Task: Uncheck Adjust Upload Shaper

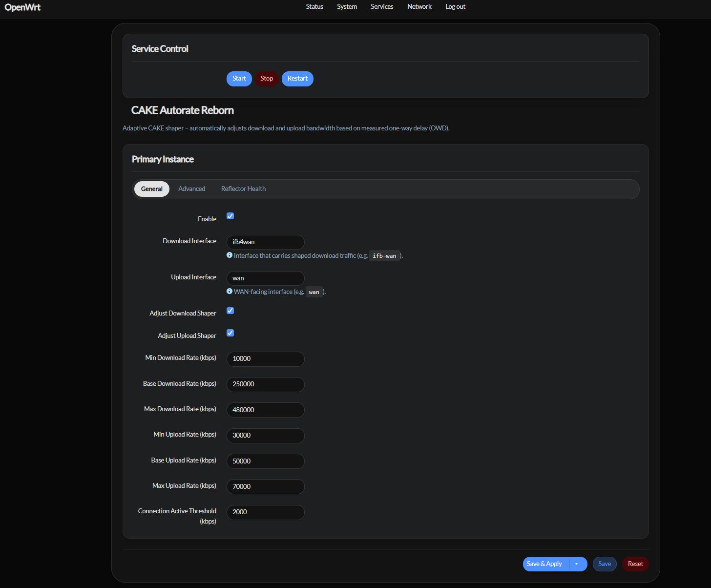Action: click(x=230, y=333)
